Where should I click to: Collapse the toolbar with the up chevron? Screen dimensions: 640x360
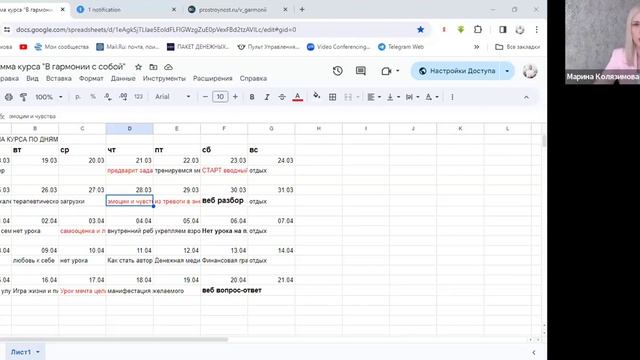pyautogui.click(x=526, y=97)
